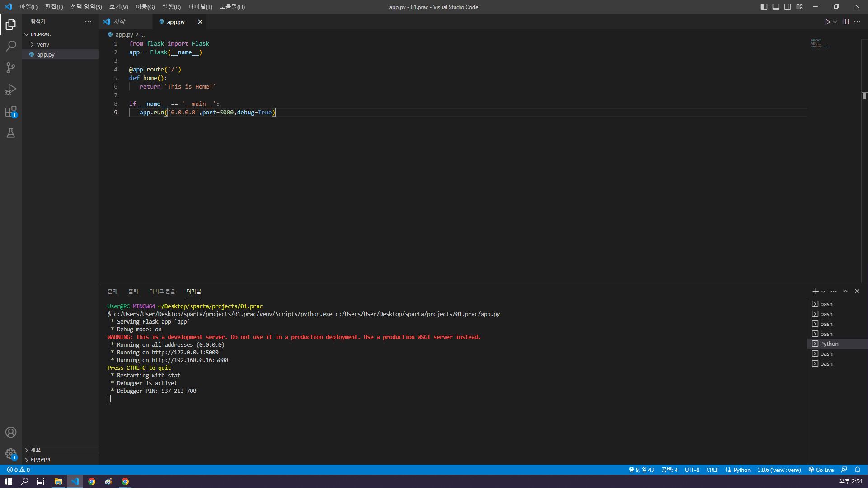Image resolution: width=868 pixels, height=490 pixels.
Task: Open editor more actions menu
Action: click(x=857, y=22)
